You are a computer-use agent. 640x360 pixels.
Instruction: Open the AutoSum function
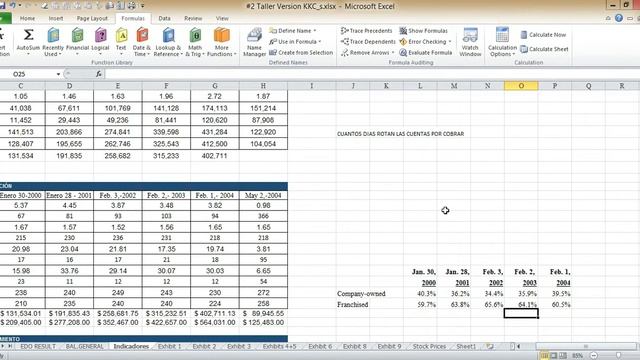tap(28, 42)
